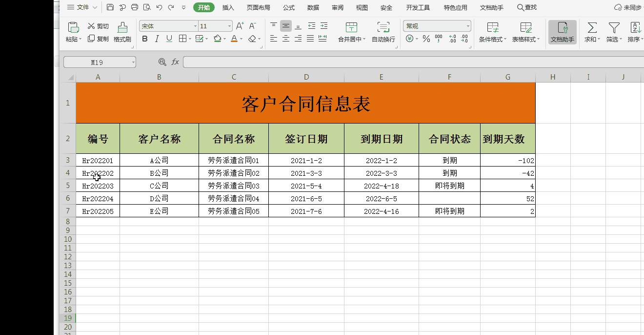Redo the last undone action
The height and width of the screenshot is (335, 644).
[x=171, y=7]
